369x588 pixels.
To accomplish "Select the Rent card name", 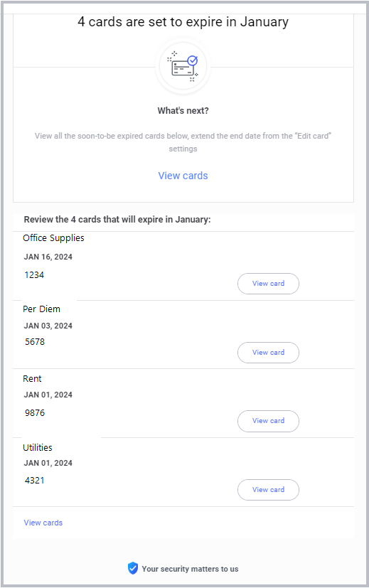I will tap(32, 379).
